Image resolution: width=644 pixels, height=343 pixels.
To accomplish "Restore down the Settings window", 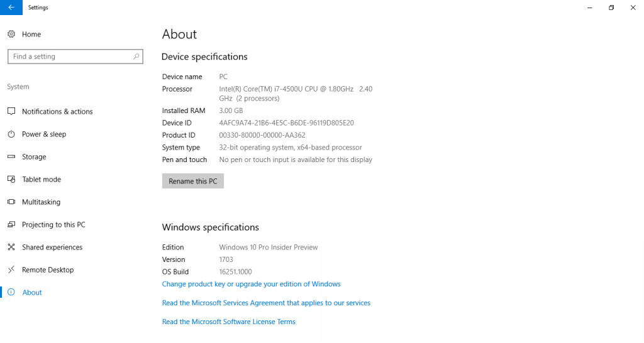I will [611, 8].
